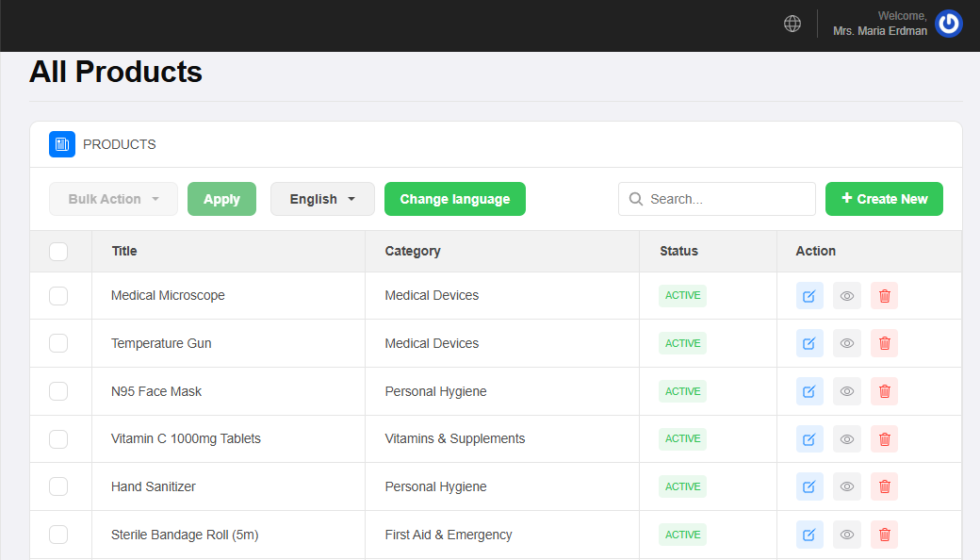Viewport: 980px width, 560px height.
Task: Open edit for Hand Sanitizer
Action: click(809, 486)
